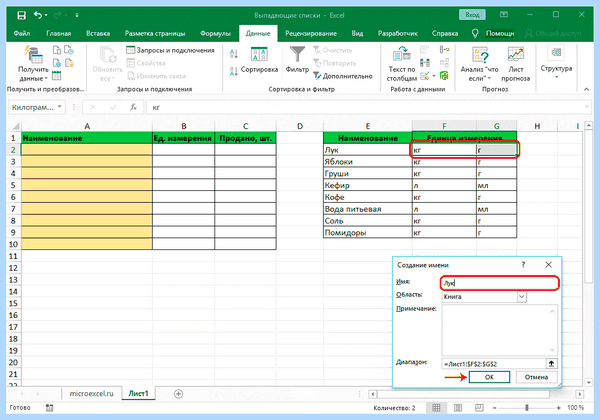Screen dimensions: 600x420
Task: Click the range collapse button in Диапазон field
Action: [x=551, y=364]
